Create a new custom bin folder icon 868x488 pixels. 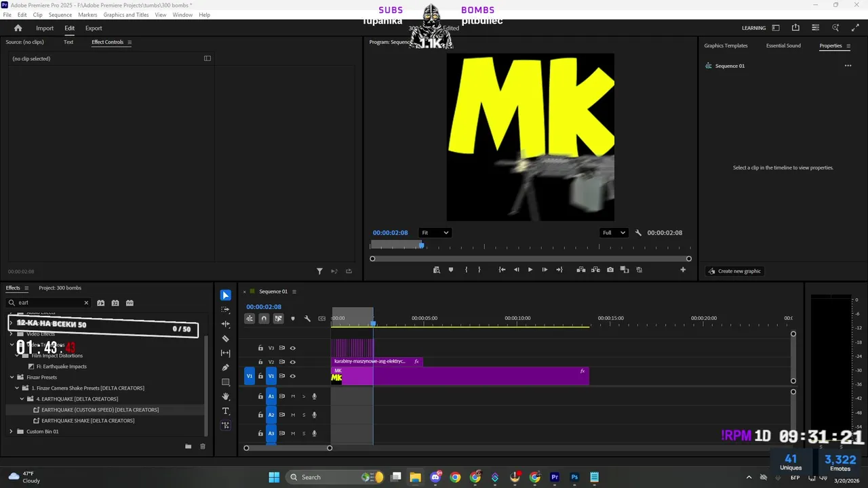click(188, 446)
